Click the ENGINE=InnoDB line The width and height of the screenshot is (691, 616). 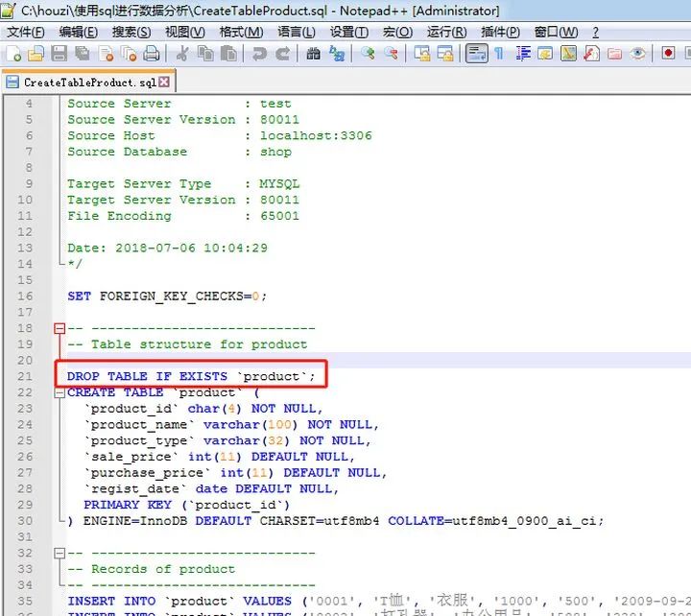click(335, 521)
